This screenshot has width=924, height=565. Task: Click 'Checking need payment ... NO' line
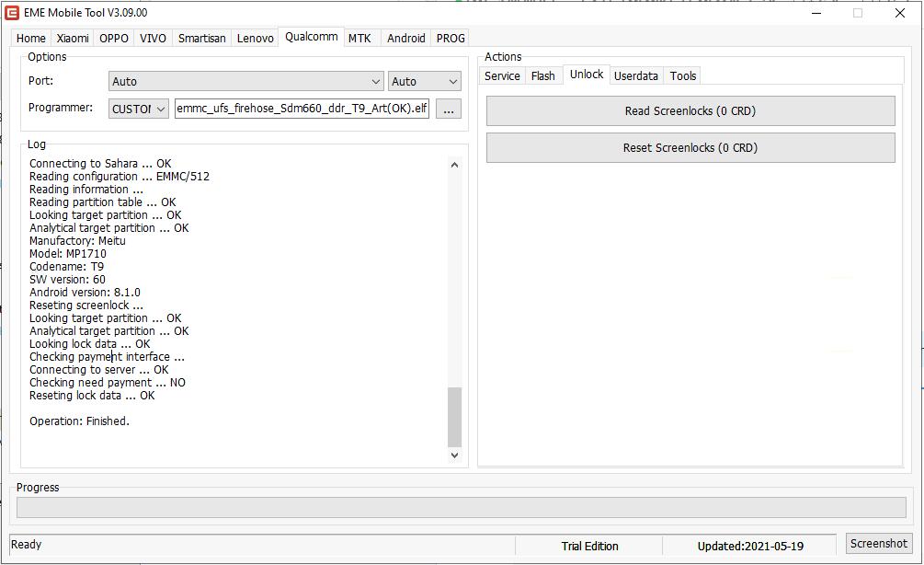(x=108, y=383)
